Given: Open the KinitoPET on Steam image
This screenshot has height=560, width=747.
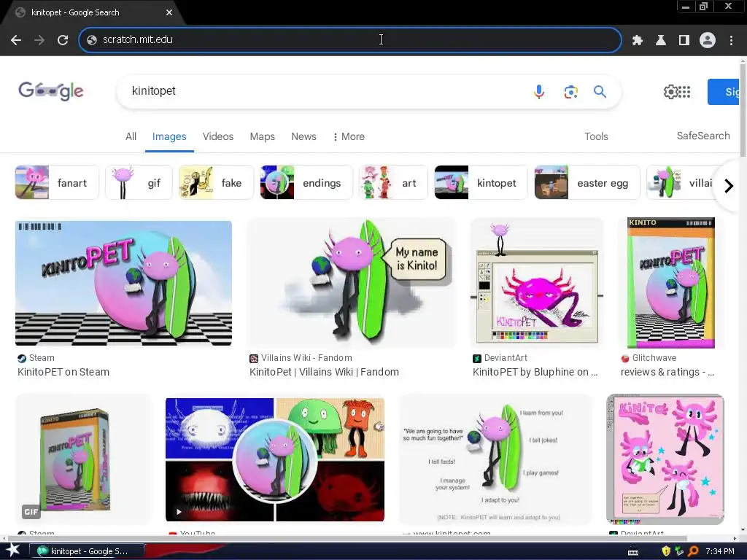Looking at the screenshot, I should tap(123, 284).
